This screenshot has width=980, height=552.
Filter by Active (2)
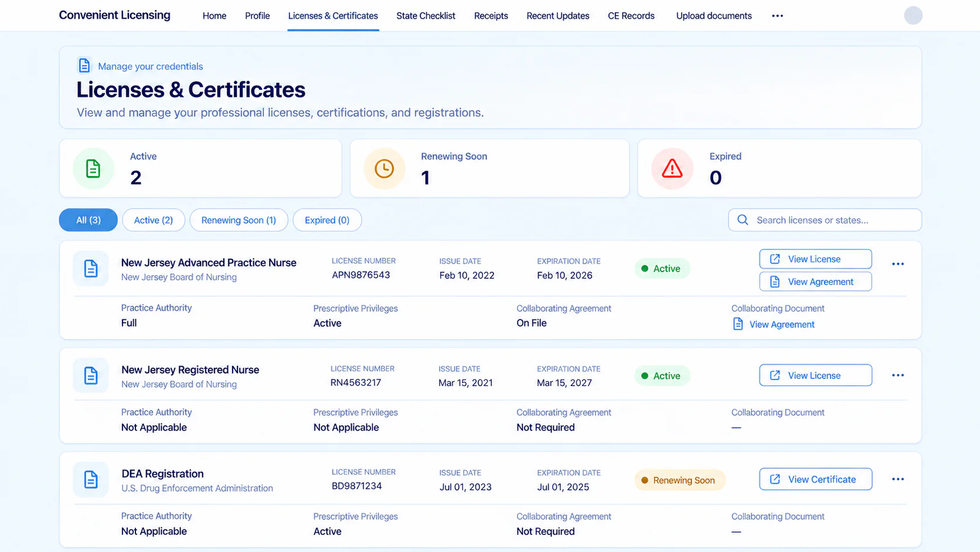(x=154, y=220)
